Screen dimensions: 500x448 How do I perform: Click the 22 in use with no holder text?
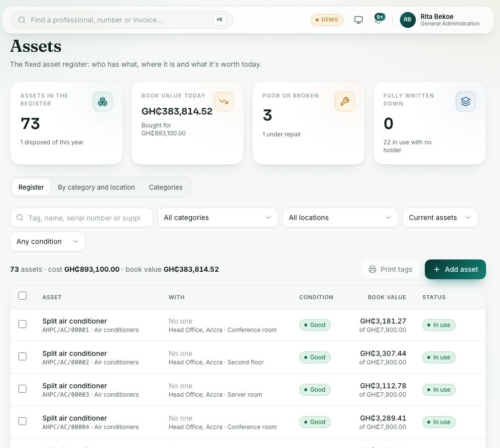click(x=407, y=146)
